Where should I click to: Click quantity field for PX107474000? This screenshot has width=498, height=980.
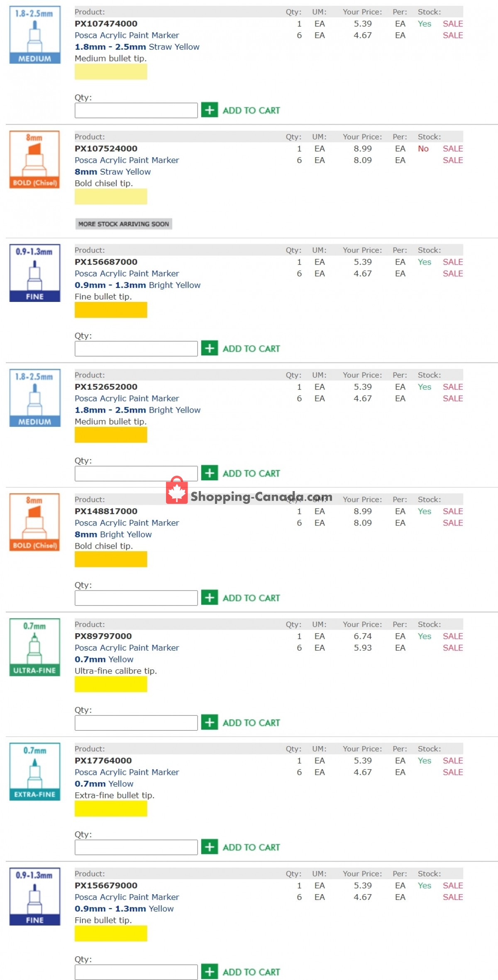[136, 110]
